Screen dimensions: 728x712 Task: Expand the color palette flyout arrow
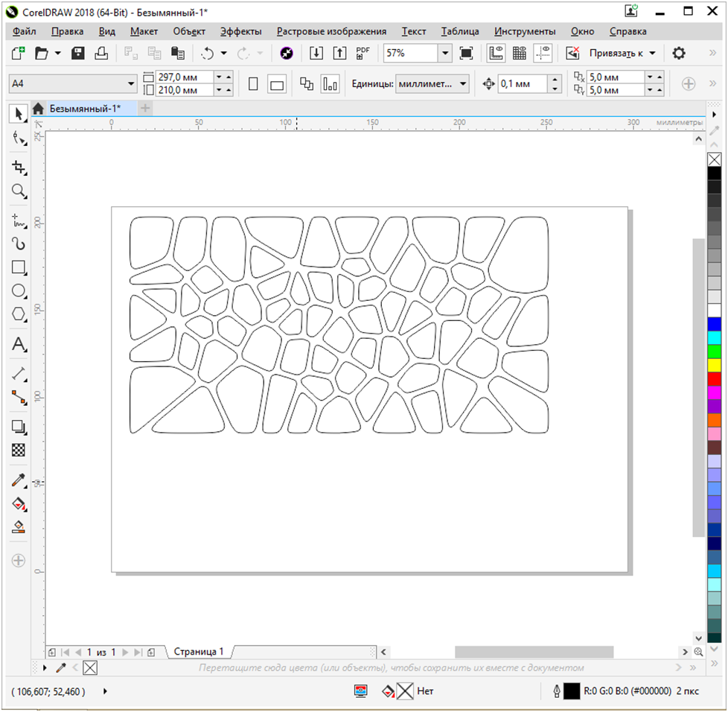click(714, 114)
